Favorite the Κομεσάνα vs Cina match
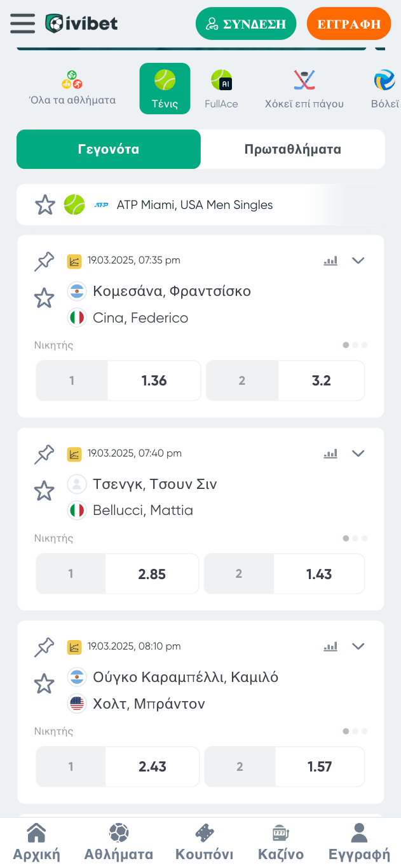This screenshot has width=401, height=868. point(44,298)
